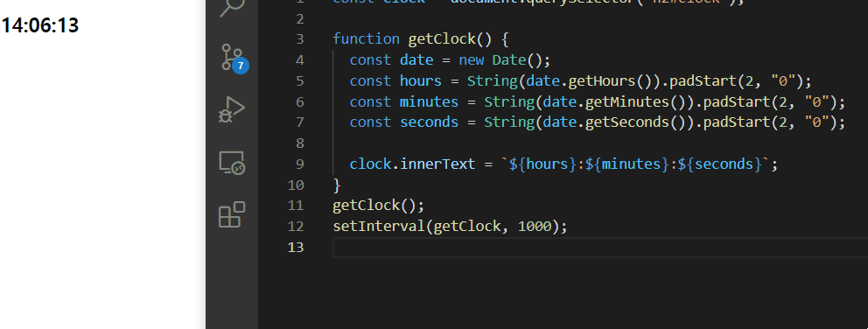
Task: Click line number 12 in gutter
Action: pos(296,227)
